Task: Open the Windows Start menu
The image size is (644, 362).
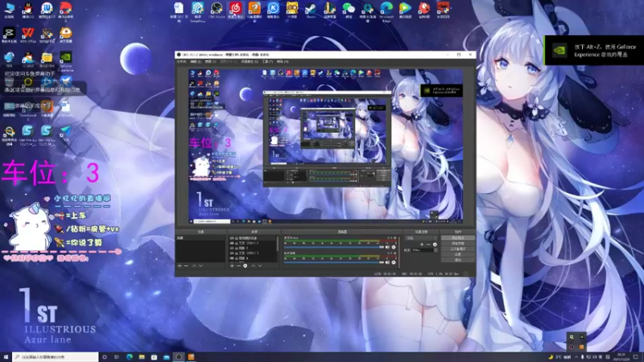Action: [6, 357]
